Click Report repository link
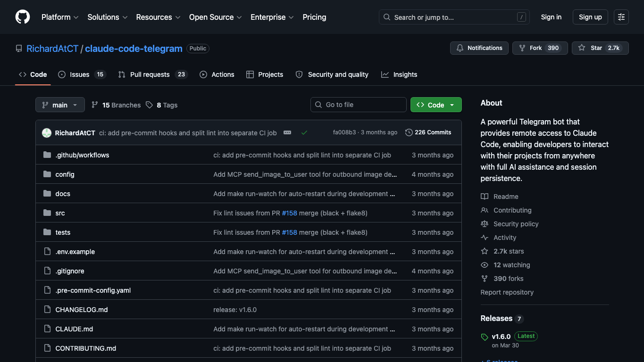 click(507, 292)
